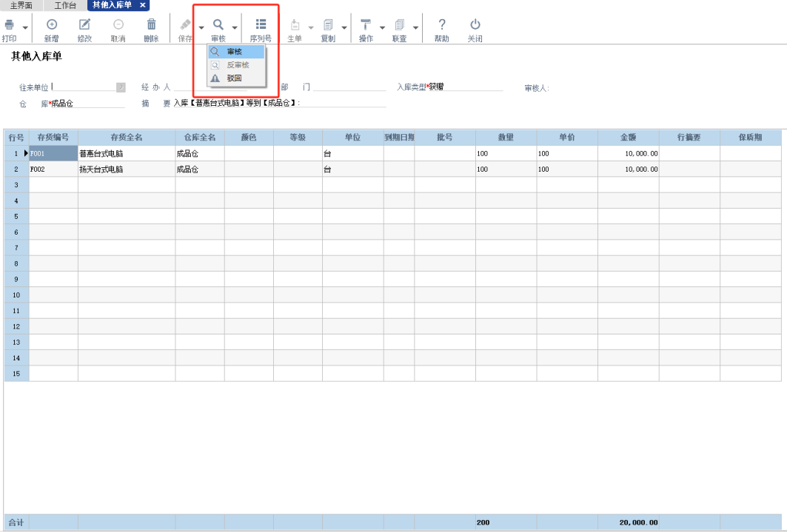Click the 删除 (Delete) trash icon

tap(151, 26)
